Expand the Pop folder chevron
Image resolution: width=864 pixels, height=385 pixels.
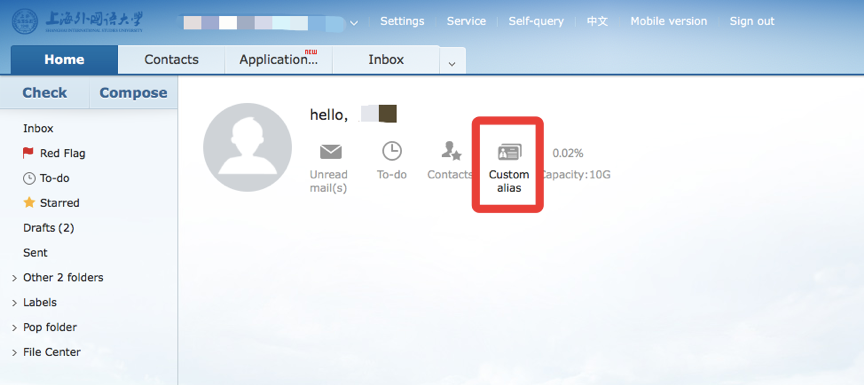pyautogui.click(x=14, y=328)
